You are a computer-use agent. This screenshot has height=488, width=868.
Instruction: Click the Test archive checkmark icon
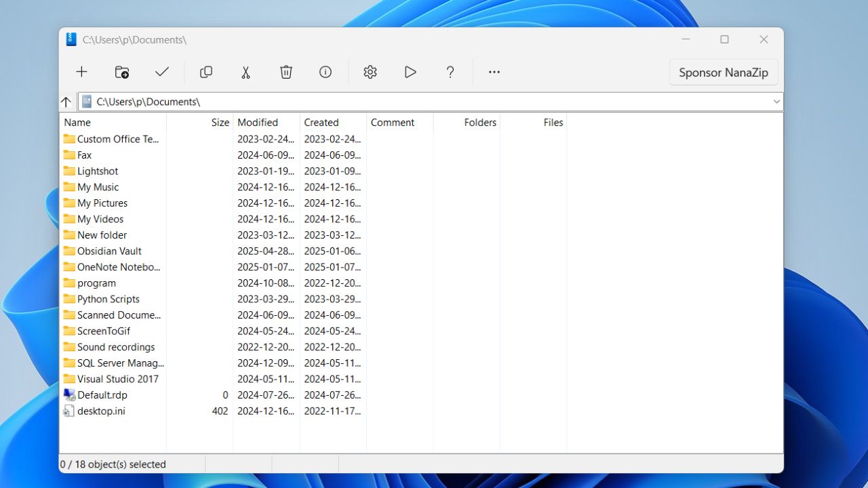pyautogui.click(x=161, y=72)
